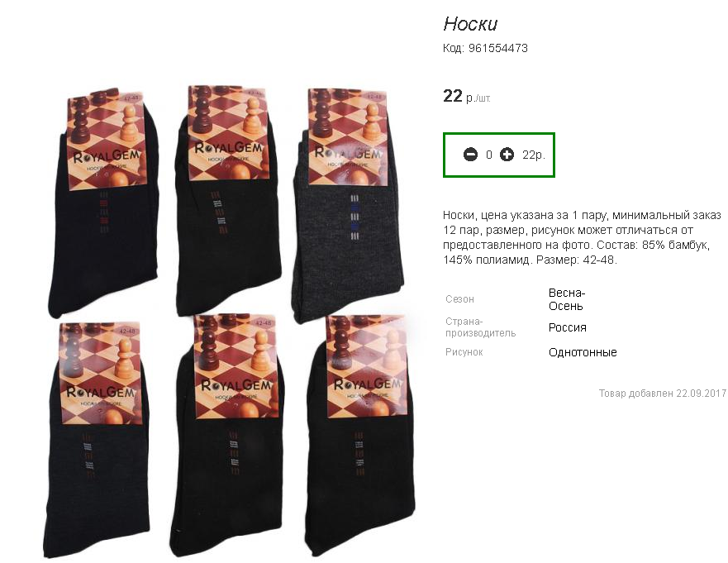728x563 pixels.
Task: Click the Сезон attribute label
Action: [x=459, y=299]
